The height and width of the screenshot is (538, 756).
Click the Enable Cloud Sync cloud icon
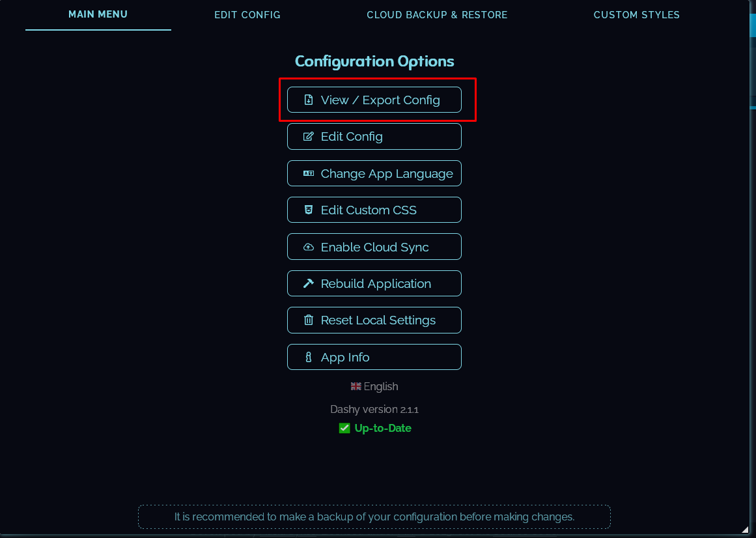(x=307, y=247)
